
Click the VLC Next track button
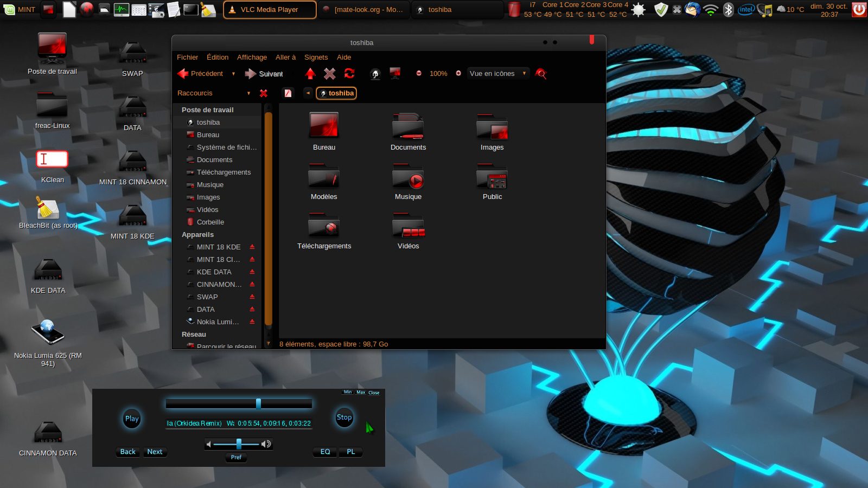coord(155,452)
